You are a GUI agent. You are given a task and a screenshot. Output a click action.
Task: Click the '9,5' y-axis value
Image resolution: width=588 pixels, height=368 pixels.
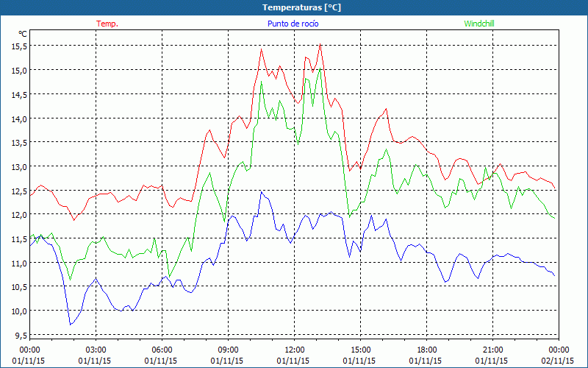coord(21,335)
